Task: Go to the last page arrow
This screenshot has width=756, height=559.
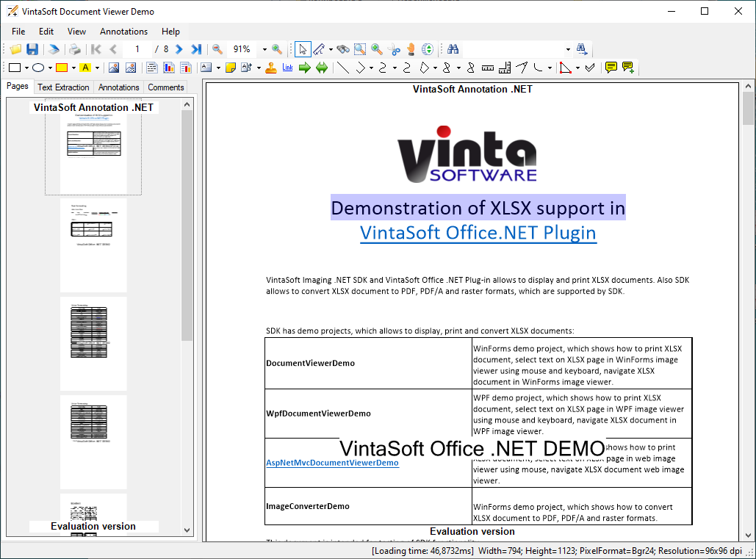Action: 196,49
